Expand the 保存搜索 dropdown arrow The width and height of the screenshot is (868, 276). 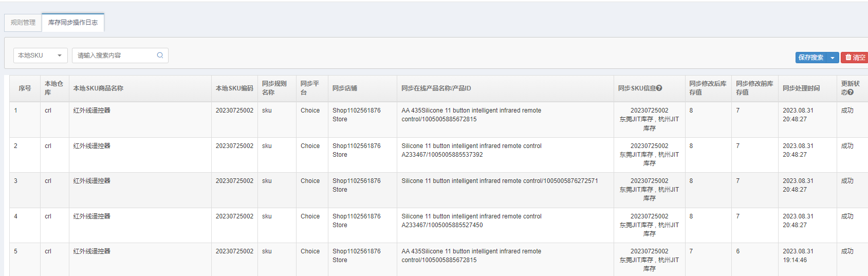[833, 58]
